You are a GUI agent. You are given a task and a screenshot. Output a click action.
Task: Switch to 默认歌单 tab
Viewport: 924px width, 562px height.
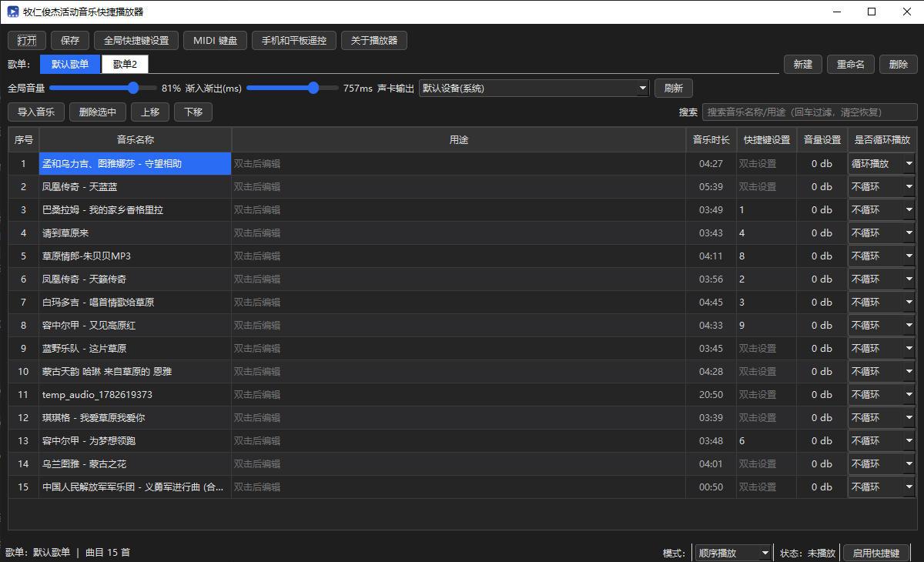70,65
